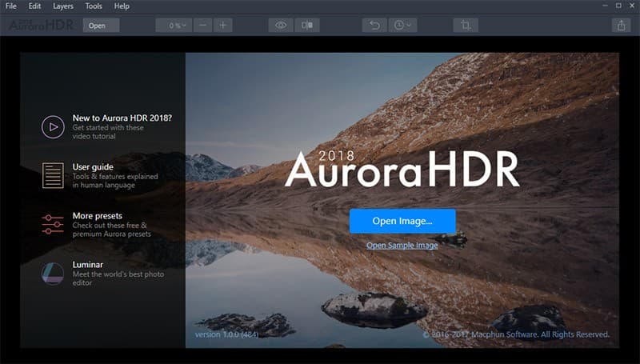This screenshot has height=364, width=640.
Task: Click the video tutorial play icon
Action: click(53, 127)
